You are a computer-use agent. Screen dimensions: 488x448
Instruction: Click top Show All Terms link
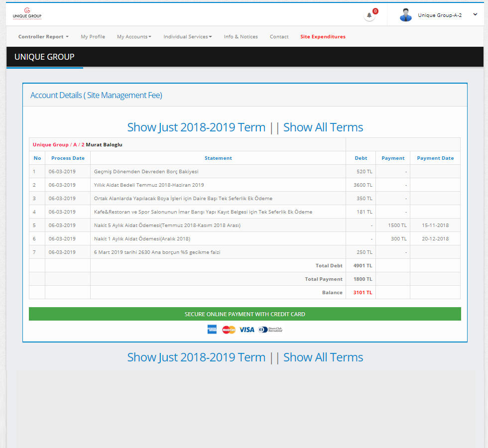[323, 127]
